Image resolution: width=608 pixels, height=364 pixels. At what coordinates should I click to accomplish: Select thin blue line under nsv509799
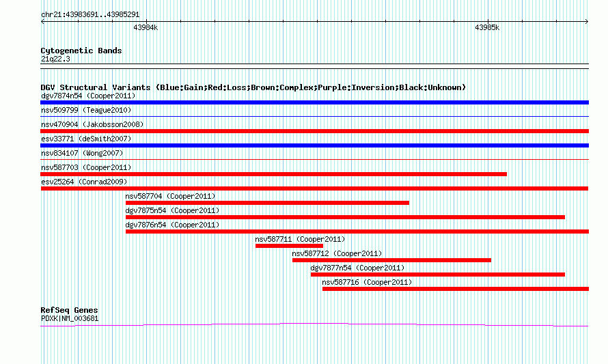pyautogui.click(x=314, y=116)
